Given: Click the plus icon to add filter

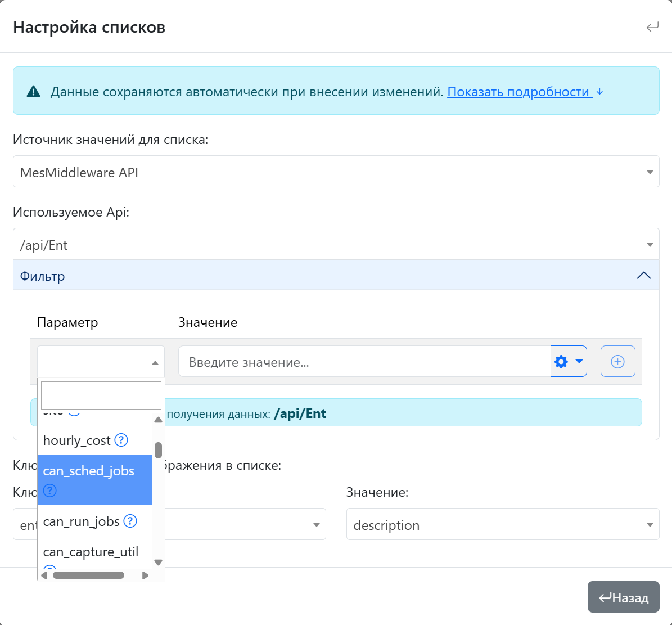Looking at the screenshot, I should pos(617,361).
